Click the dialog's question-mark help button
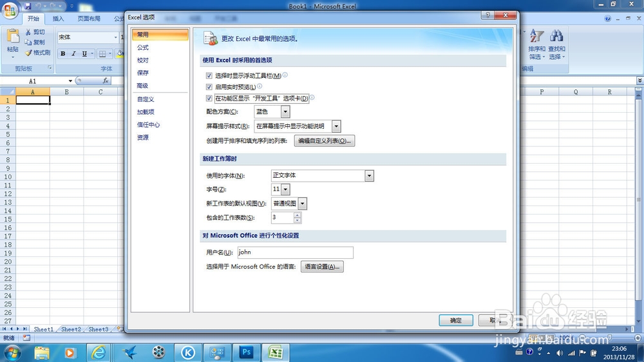 (488, 15)
